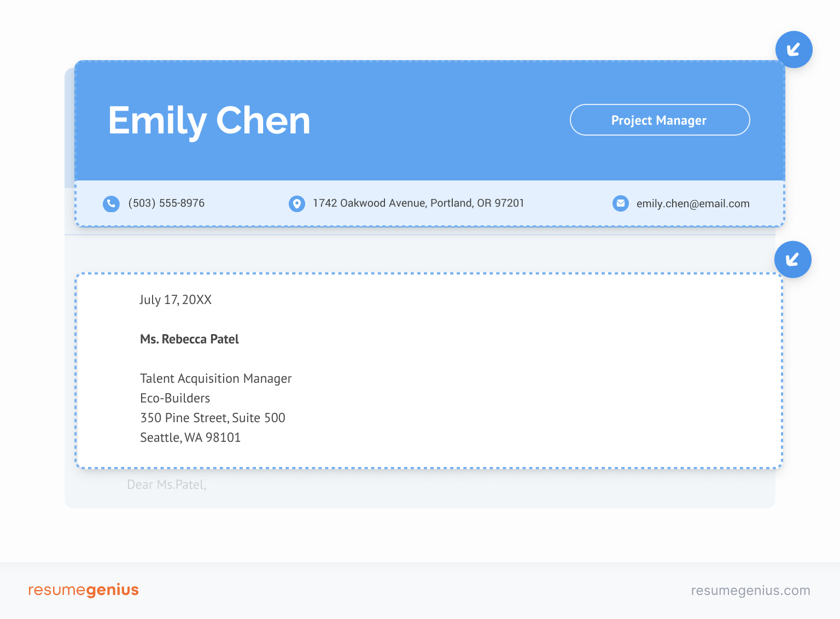Click the company name Eco-Builders
Screen dimensions: 840x619
(175, 398)
